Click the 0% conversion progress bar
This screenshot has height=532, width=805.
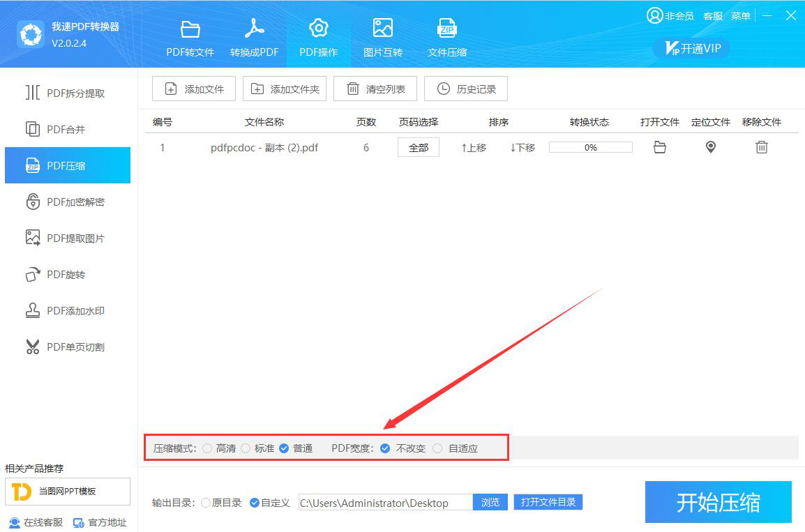pos(590,147)
